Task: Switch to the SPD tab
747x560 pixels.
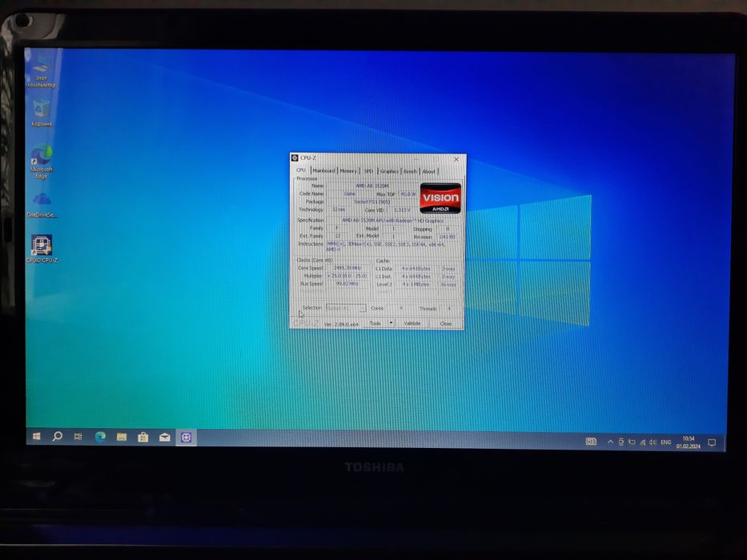Action: (x=368, y=171)
